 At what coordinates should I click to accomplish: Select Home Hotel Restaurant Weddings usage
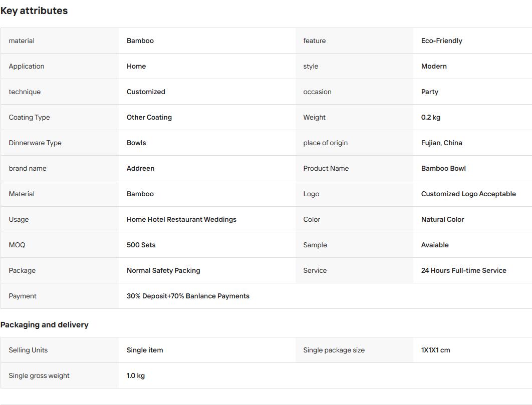coord(181,219)
